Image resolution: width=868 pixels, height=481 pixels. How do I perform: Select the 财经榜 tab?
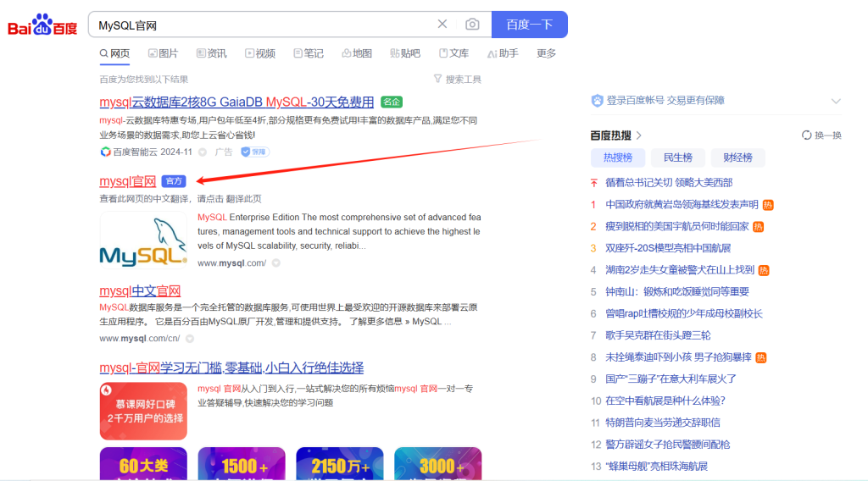738,158
